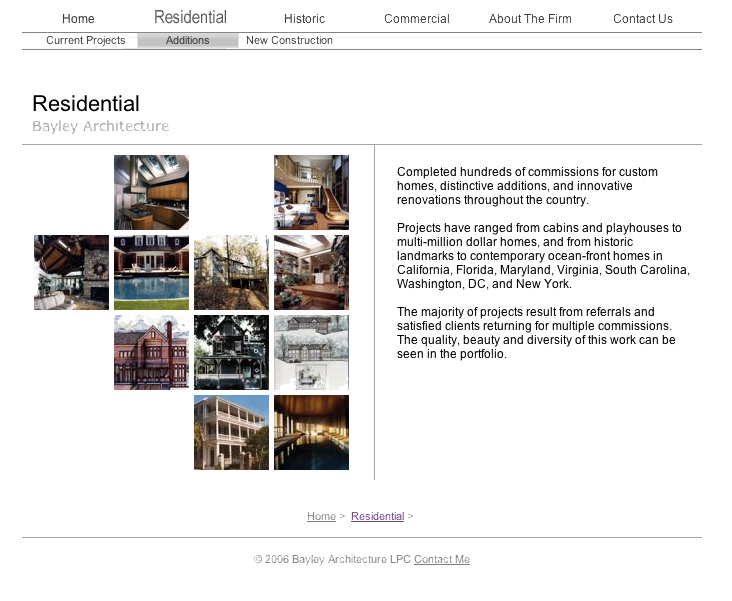Open the indoor lap pool thumbnail

coord(311,432)
